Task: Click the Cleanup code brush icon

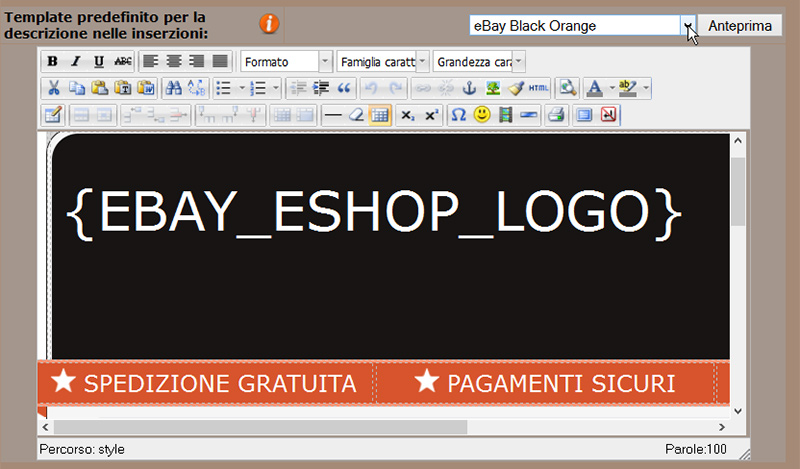Action: [515, 88]
